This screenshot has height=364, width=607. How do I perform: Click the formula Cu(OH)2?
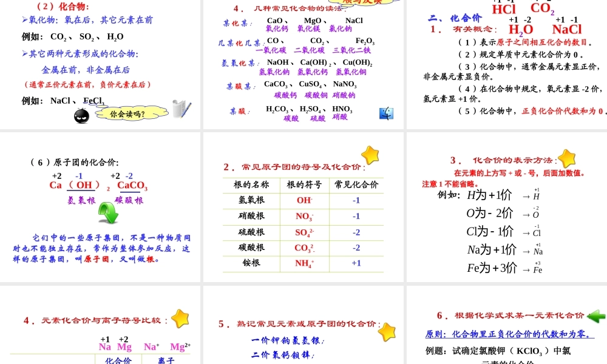click(358, 62)
